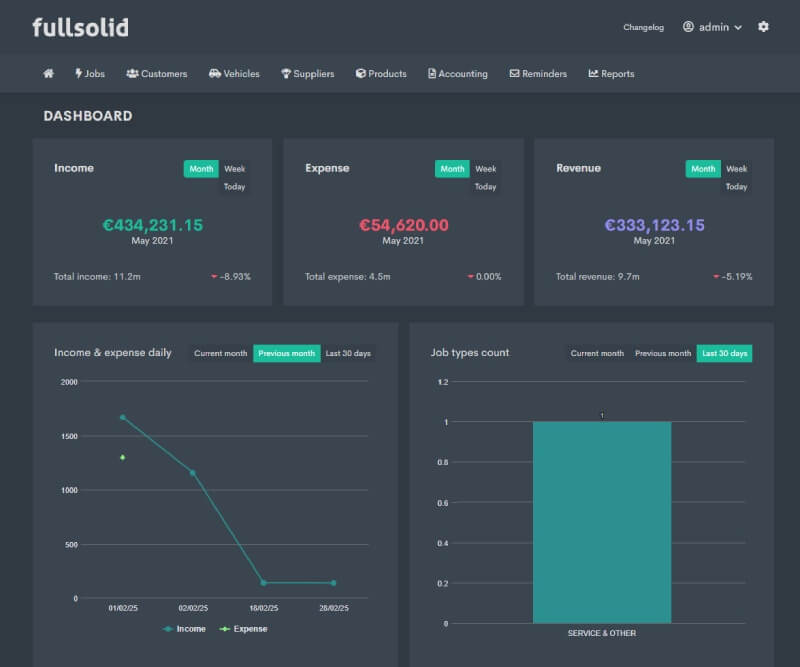
Task: Show Current month in Income & expense chart
Action: (219, 353)
